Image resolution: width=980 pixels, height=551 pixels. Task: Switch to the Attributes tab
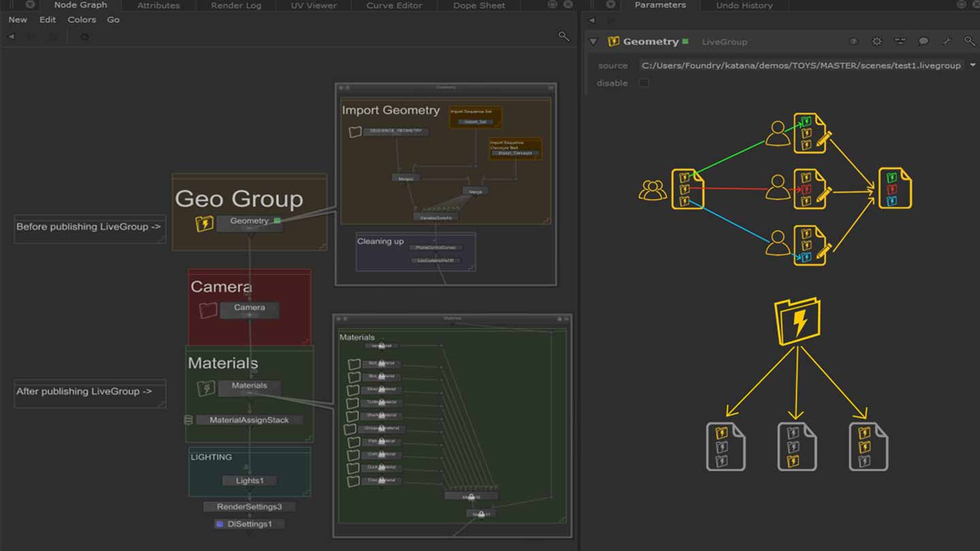[x=159, y=5]
